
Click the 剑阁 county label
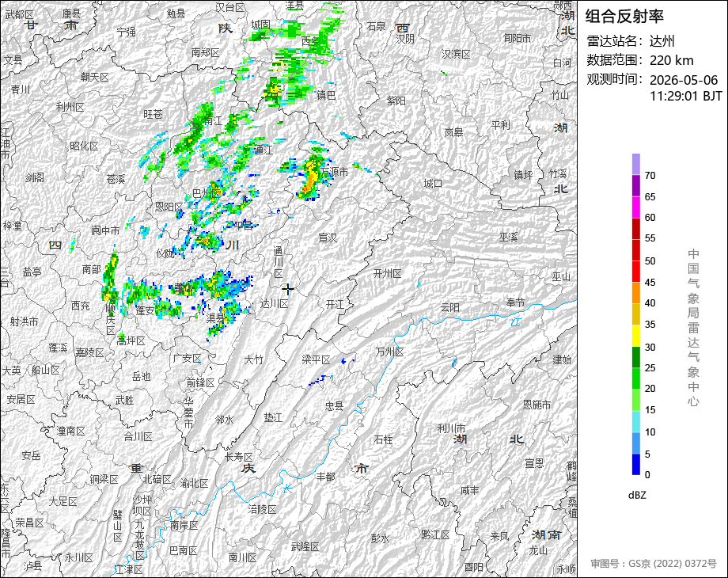pos(35,177)
